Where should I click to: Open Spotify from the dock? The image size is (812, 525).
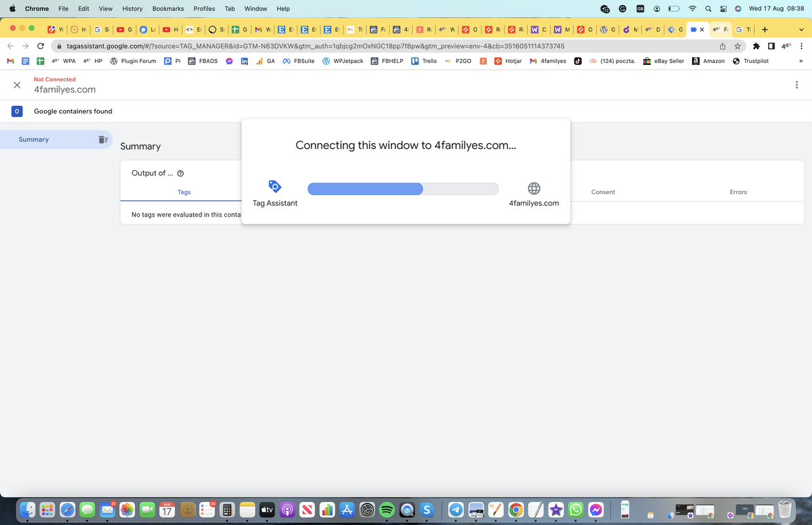tap(387, 509)
